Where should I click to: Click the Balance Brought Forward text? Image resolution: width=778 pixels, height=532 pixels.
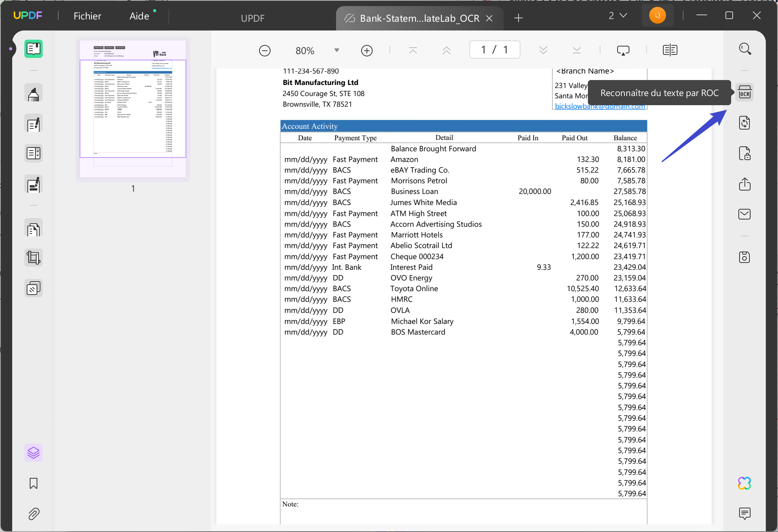click(434, 149)
